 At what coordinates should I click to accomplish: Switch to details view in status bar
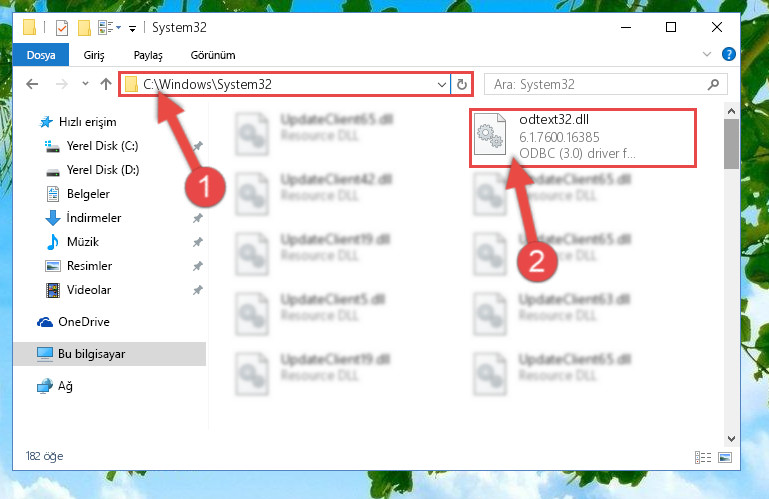[x=703, y=457]
